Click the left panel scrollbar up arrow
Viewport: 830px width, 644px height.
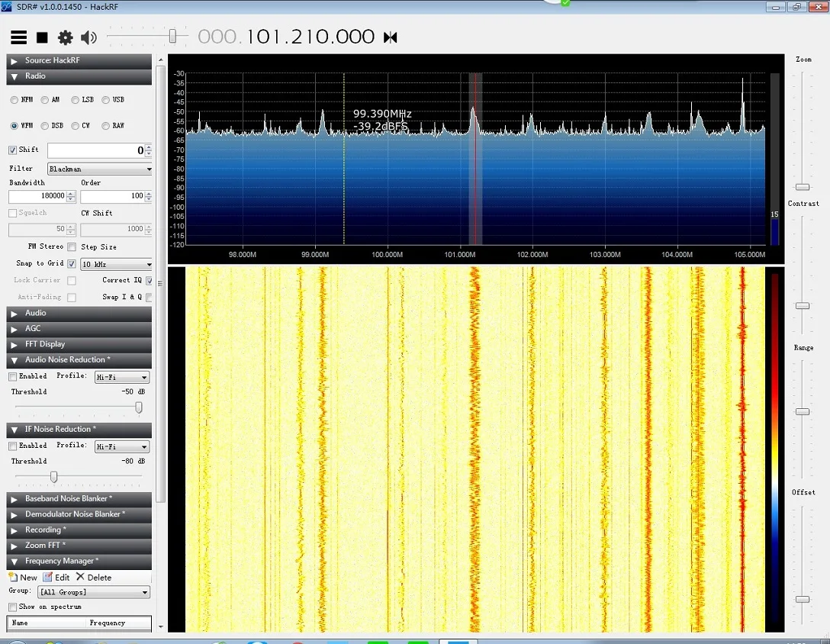coord(160,60)
